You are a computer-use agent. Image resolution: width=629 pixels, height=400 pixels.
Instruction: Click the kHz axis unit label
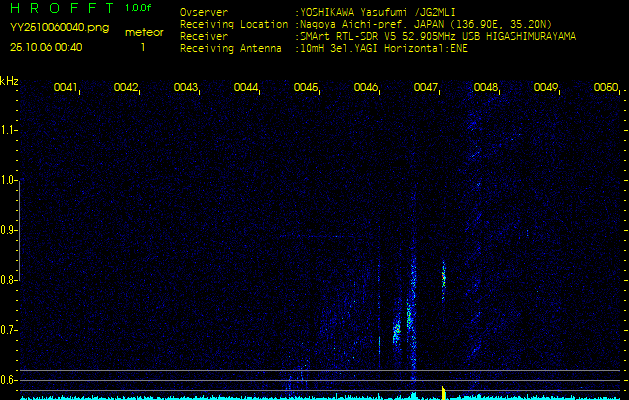[x=9, y=81]
